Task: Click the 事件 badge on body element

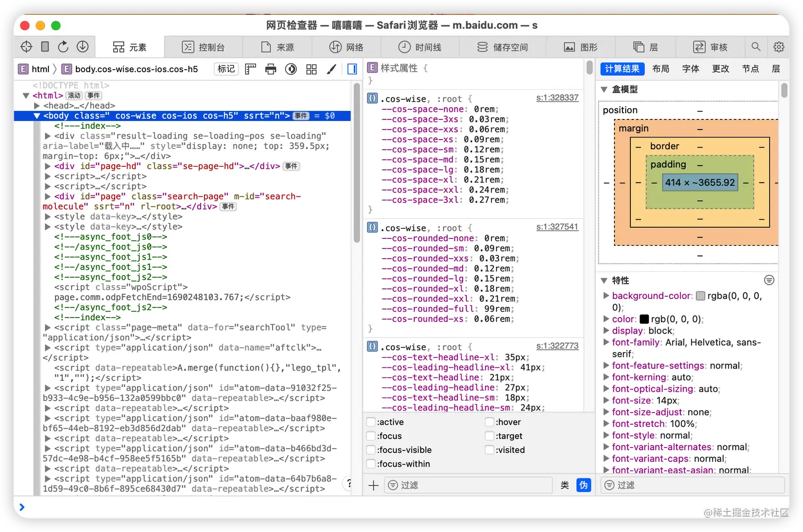Action: coord(301,116)
